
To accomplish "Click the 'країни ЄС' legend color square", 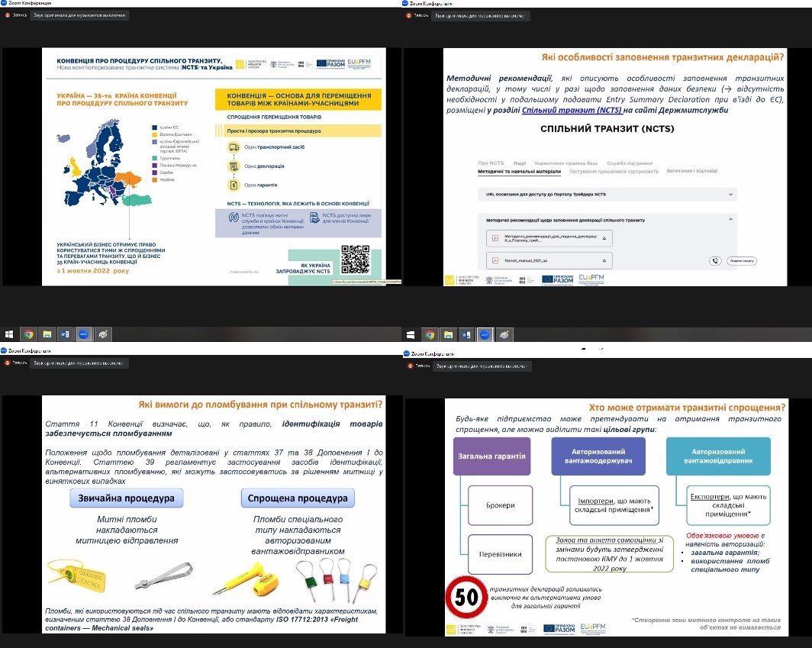I will click(x=154, y=128).
